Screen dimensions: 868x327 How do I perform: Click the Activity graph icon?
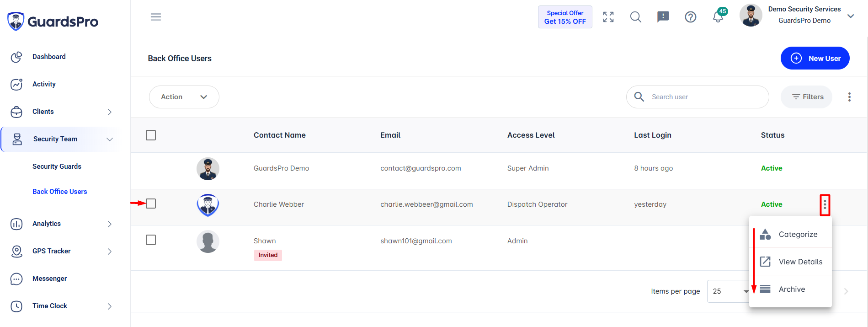point(16,84)
